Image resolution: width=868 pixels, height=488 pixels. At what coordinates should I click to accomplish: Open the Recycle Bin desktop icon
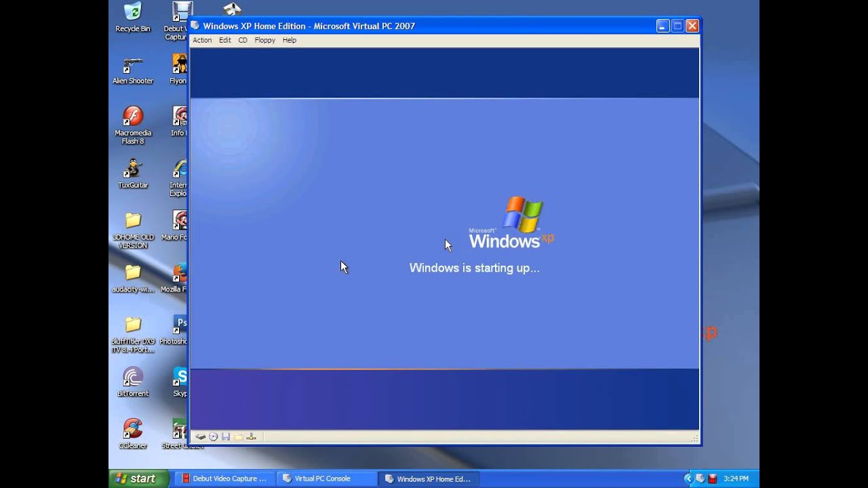tap(133, 17)
